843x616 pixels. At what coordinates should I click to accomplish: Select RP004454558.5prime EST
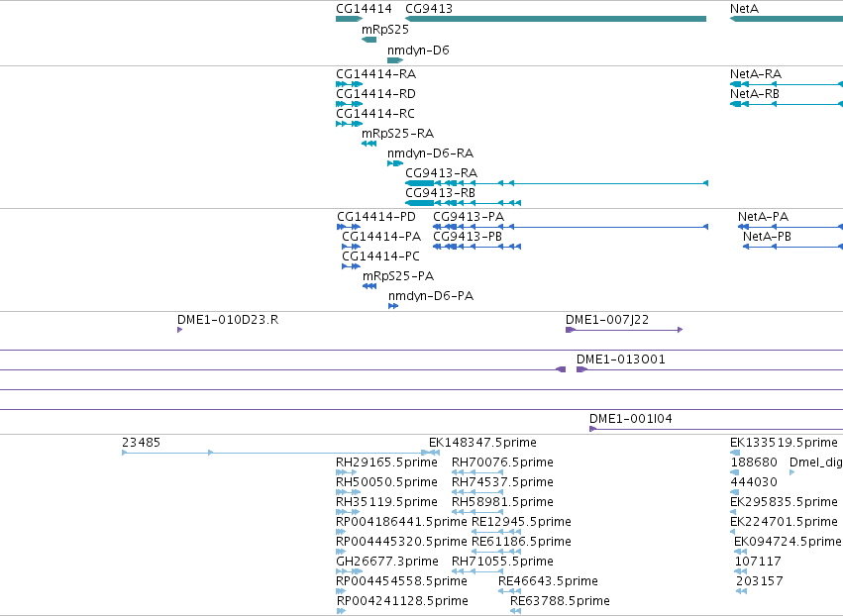tap(341, 591)
